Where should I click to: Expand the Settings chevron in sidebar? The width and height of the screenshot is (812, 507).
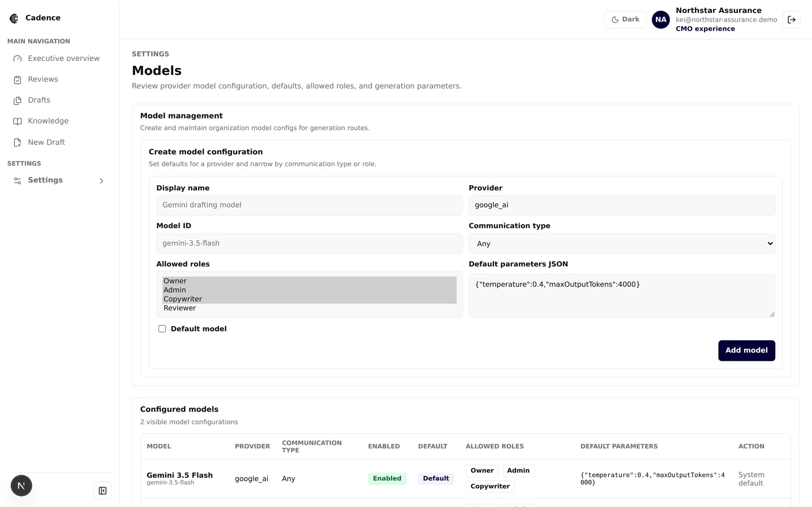101,180
